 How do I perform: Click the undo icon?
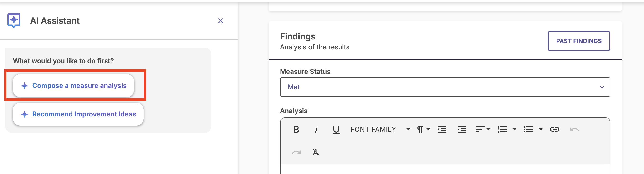(574, 129)
